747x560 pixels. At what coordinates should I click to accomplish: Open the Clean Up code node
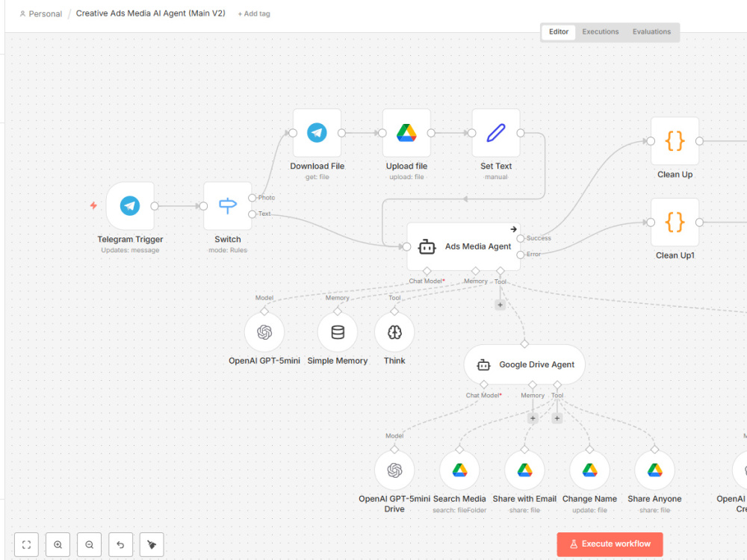(675, 141)
